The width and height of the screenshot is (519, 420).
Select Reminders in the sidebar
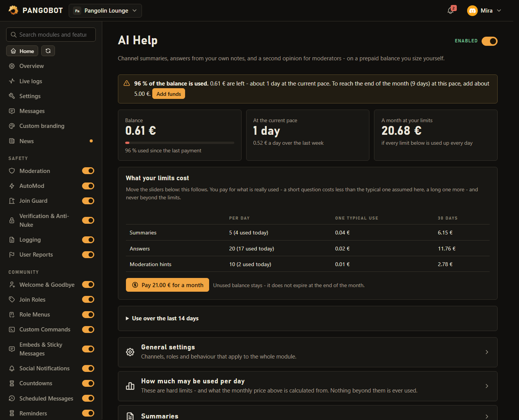pyautogui.click(x=33, y=413)
